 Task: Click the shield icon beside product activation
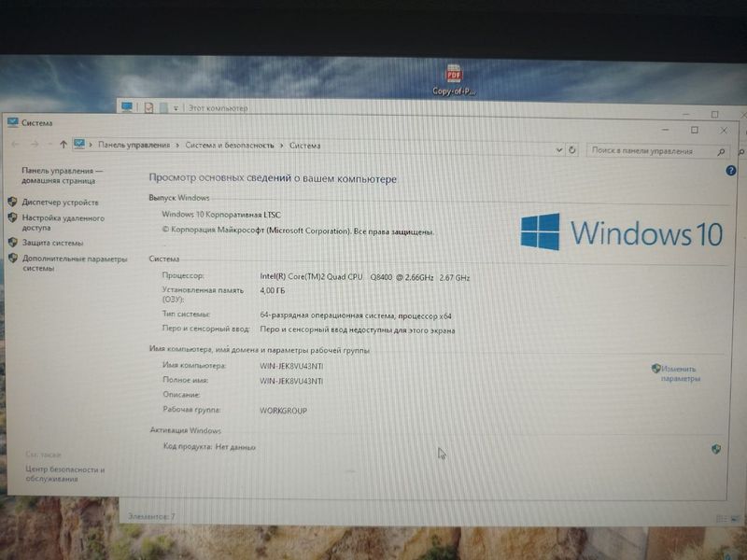(x=715, y=449)
